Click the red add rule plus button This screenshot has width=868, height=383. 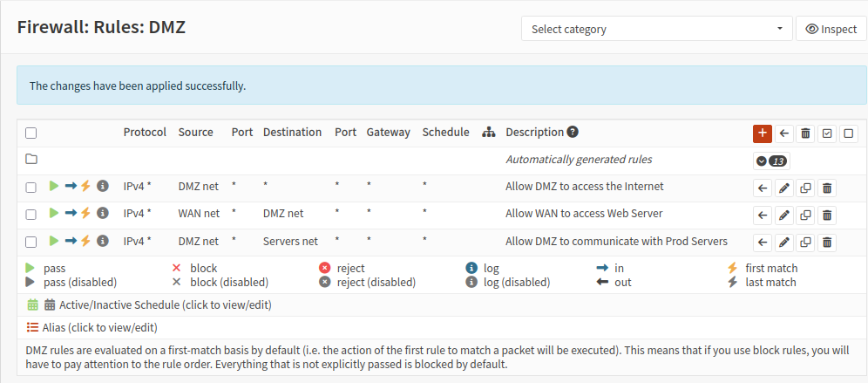click(x=763, y=133)
